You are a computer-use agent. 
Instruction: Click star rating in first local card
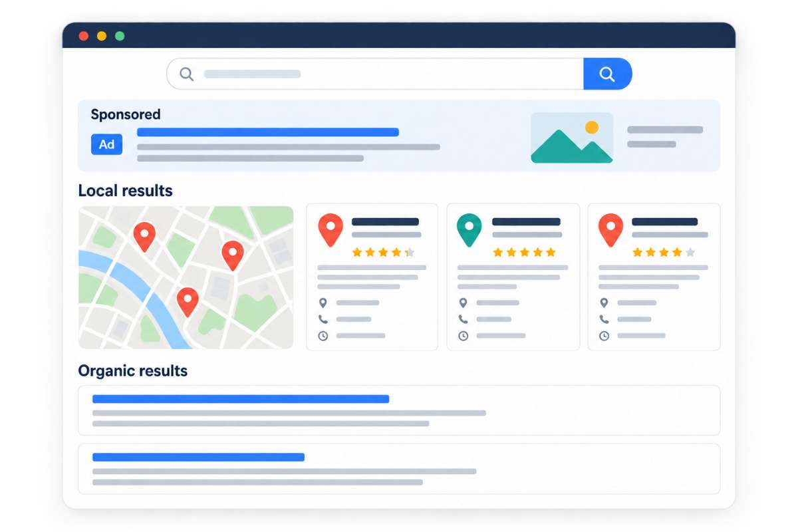(x=383, y=252)
